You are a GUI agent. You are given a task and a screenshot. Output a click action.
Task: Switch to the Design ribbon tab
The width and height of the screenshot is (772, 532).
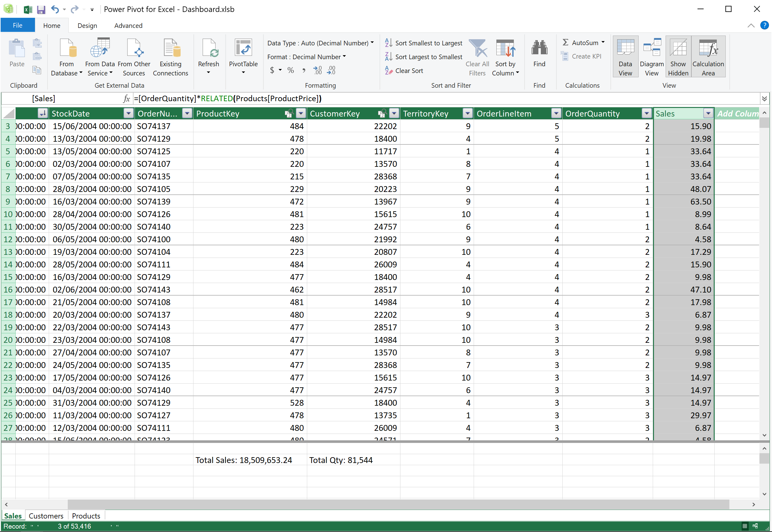87,25
